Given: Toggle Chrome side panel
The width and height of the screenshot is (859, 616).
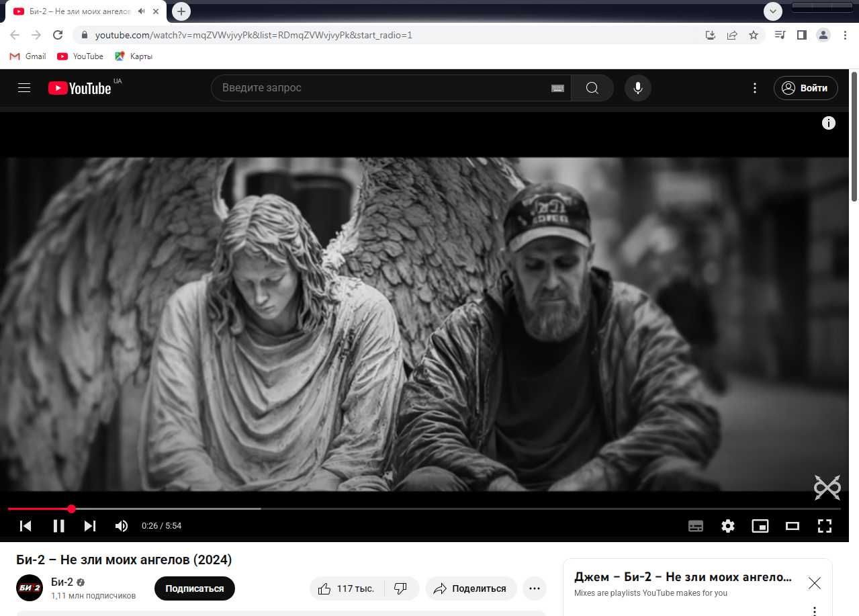Looking at the screenshot, I should (801, 35).
